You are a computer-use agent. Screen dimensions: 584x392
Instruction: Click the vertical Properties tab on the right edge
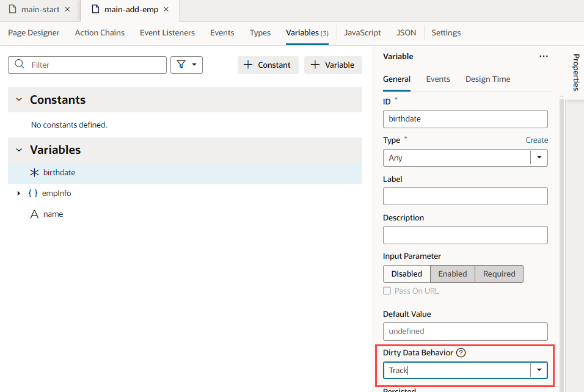tap(575, 72)
